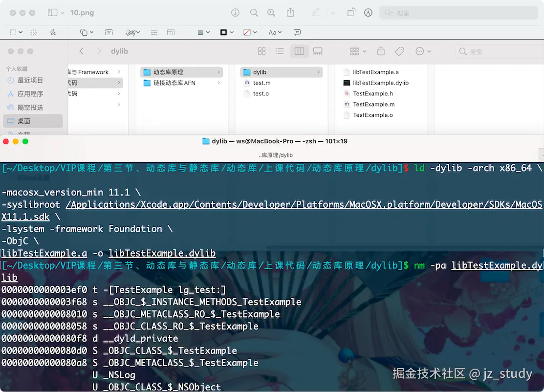
Task: Open the fill color swatch picker
Action: (250, 32)
